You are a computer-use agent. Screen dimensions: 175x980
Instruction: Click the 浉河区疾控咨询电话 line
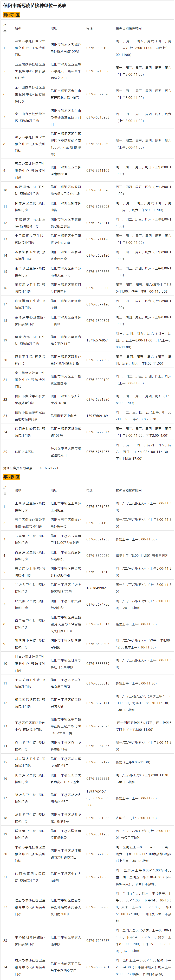[31, 468]
